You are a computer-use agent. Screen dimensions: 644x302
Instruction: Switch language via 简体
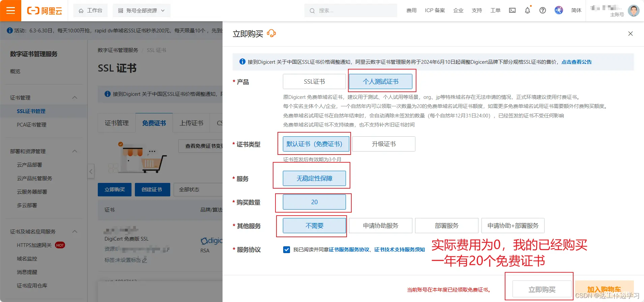pyautogui.click(x=576, y=10)
